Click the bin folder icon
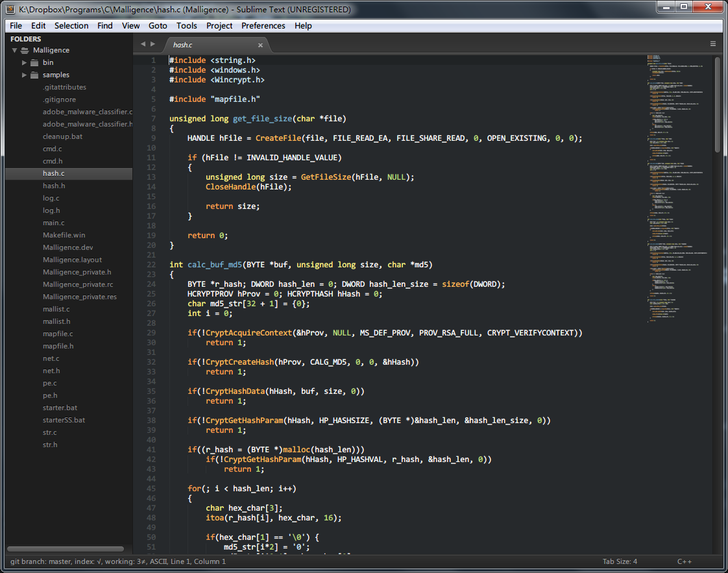Image resolution: width=728 pixels, height=573 pixels. (x=34, y=63)
